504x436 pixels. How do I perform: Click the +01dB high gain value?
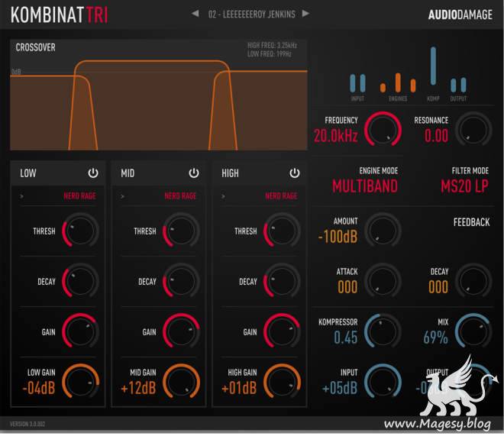[239, 388]
